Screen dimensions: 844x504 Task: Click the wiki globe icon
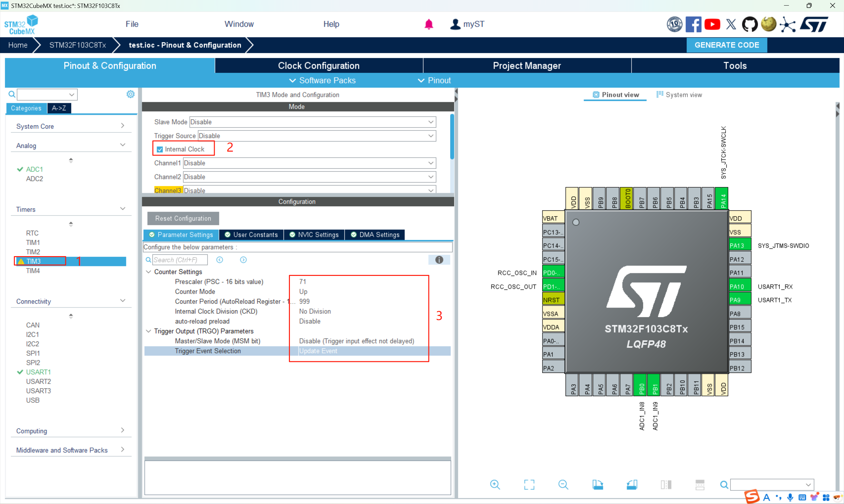[x=768, y=24]
